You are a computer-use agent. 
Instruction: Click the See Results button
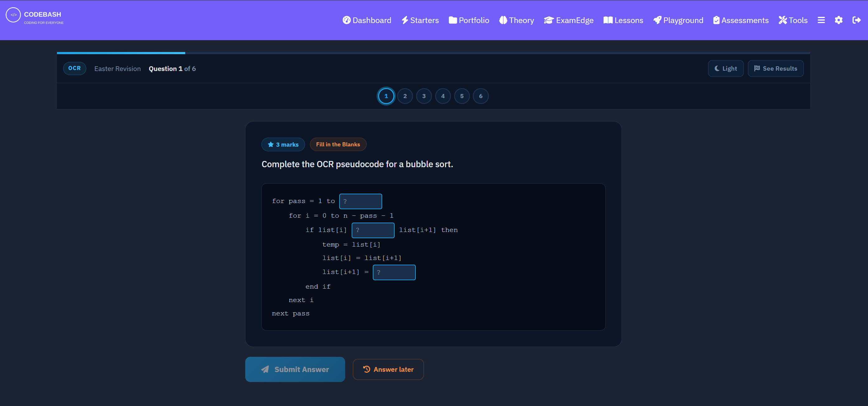776,68
